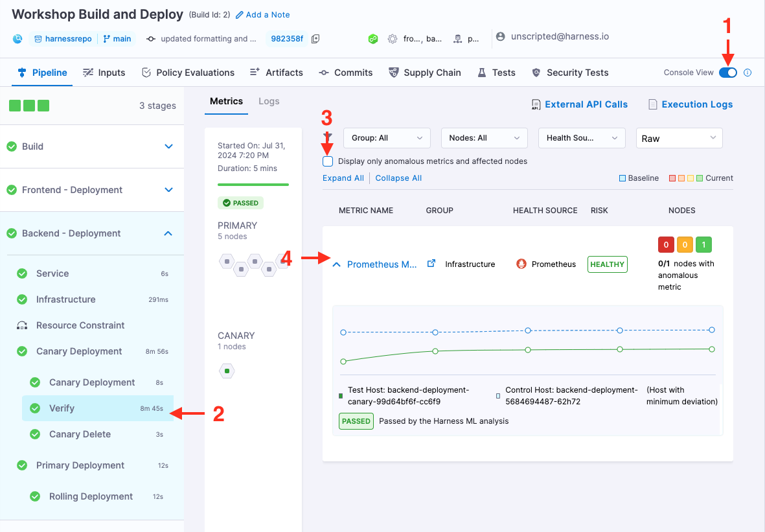Click the Service step success icon
Screen dimensions: 765x532
point(22,273)
